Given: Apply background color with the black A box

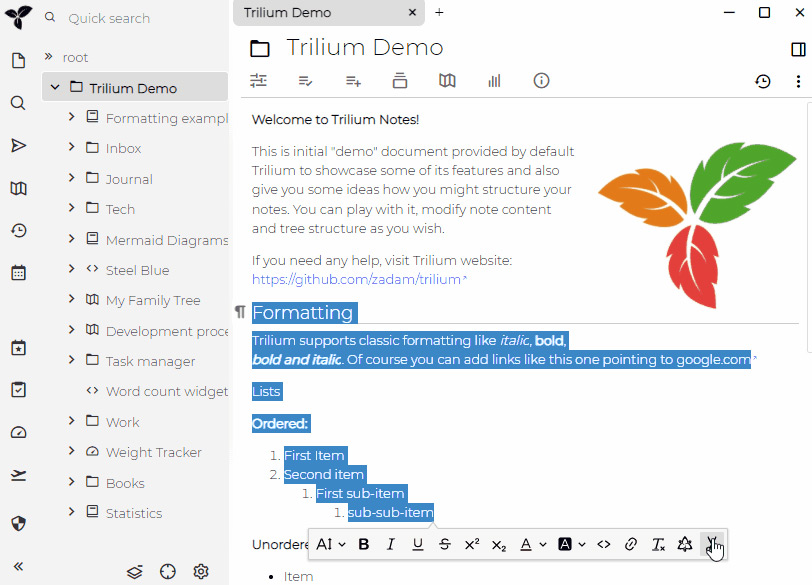Looking at the screenshot, I should [564, 544].
